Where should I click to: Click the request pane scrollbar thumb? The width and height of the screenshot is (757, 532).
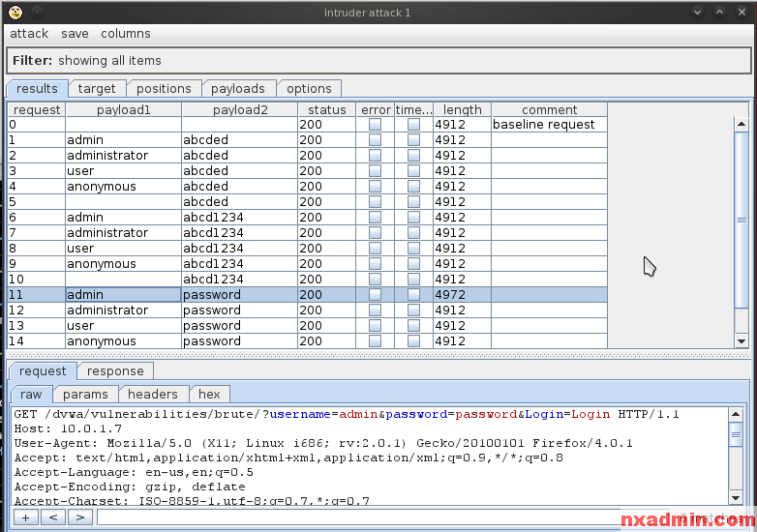[736, 434]
